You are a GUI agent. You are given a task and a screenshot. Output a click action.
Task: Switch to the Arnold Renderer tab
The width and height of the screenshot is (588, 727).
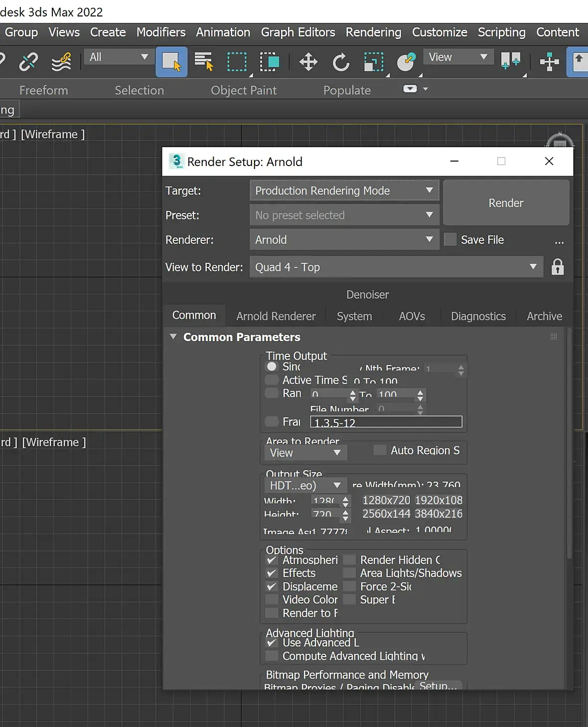[x=276, y=317]
